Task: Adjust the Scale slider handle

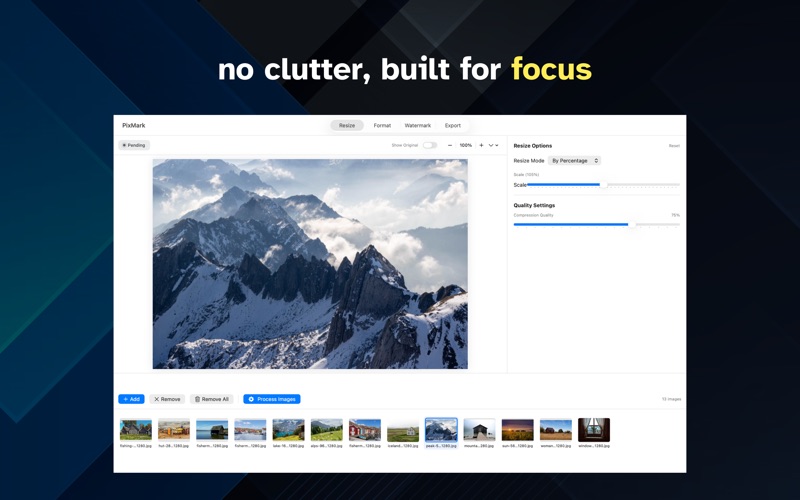Action: [x=603, y=185]
